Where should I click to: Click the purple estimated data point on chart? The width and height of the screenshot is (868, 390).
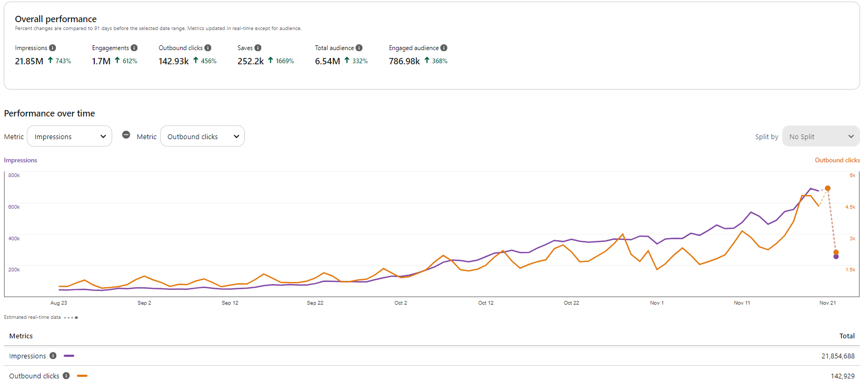(x=836, y=257)
